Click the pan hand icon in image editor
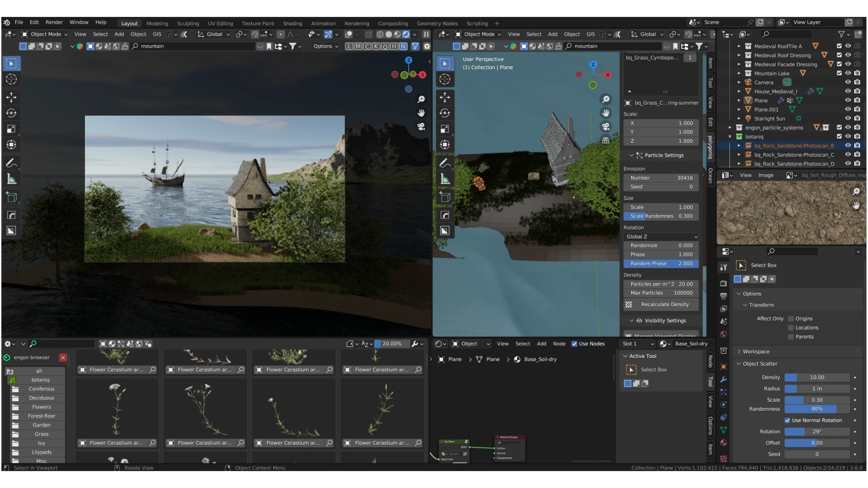 click(856, 205)
